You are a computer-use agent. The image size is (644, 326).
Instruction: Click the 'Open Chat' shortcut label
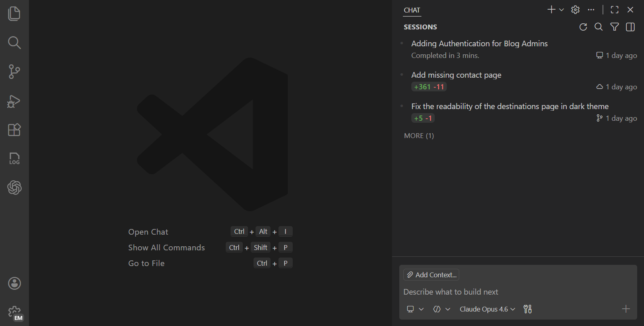coord(148,232)
